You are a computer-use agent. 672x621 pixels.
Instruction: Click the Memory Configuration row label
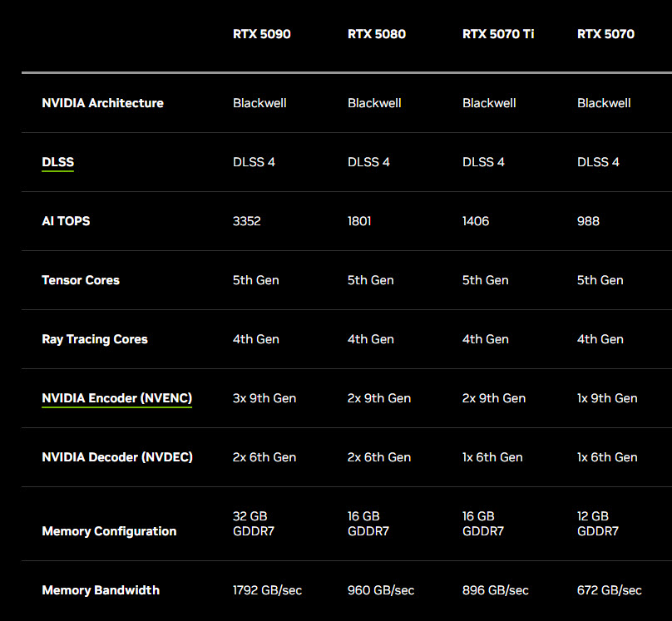pos(108,531)
